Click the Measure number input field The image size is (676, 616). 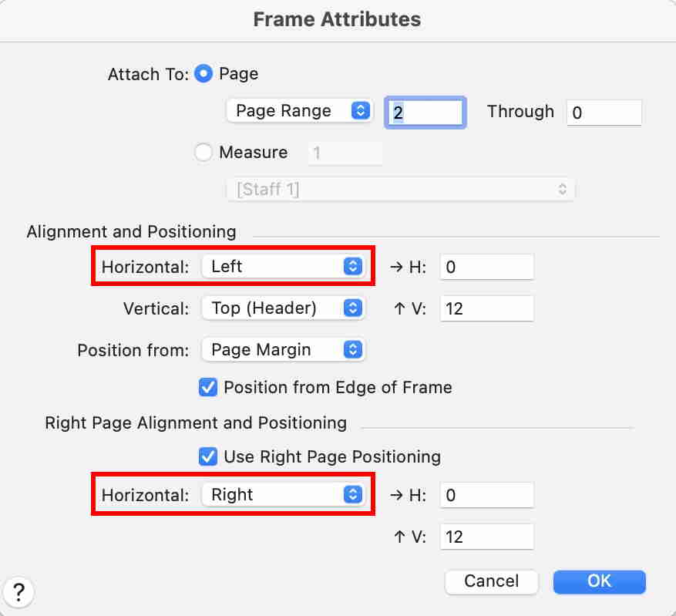[x=345, y=153]
